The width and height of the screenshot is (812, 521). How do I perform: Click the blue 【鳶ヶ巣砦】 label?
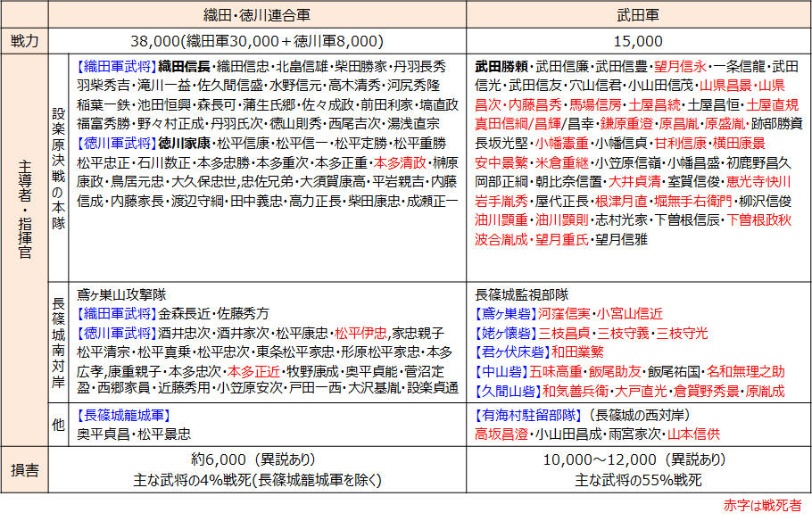506,313
